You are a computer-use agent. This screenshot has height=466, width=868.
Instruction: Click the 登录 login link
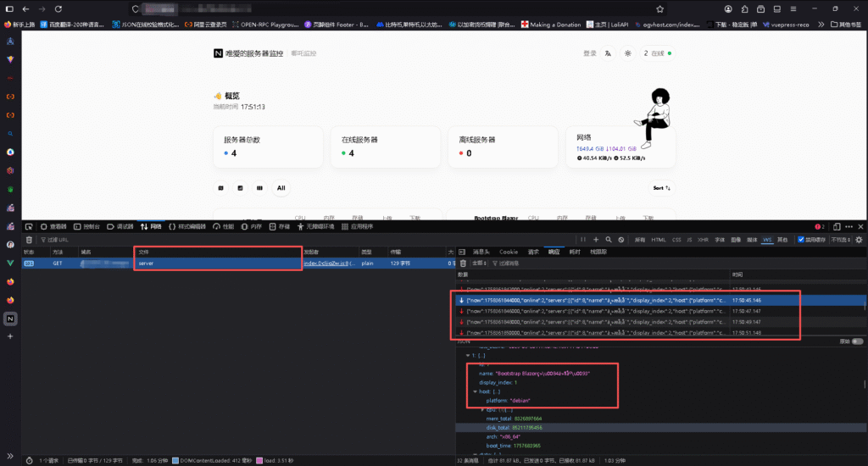point(589,53)
